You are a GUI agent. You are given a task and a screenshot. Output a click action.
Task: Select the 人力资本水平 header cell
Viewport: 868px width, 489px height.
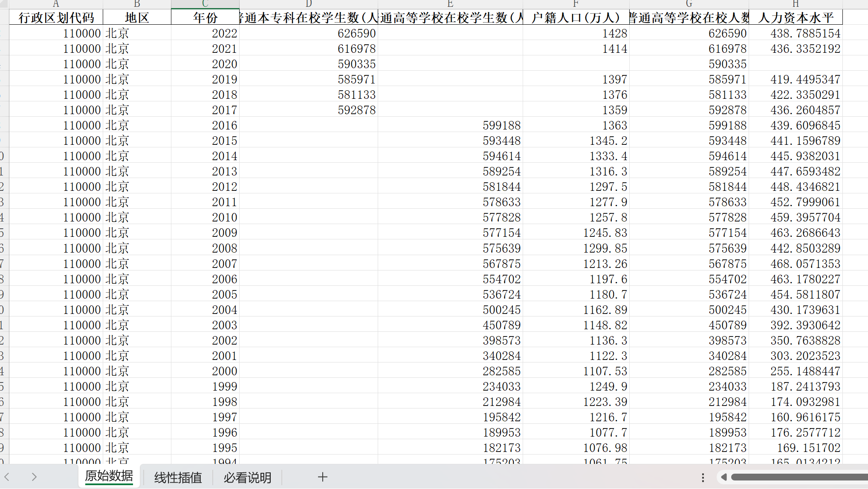click(795, 18)
